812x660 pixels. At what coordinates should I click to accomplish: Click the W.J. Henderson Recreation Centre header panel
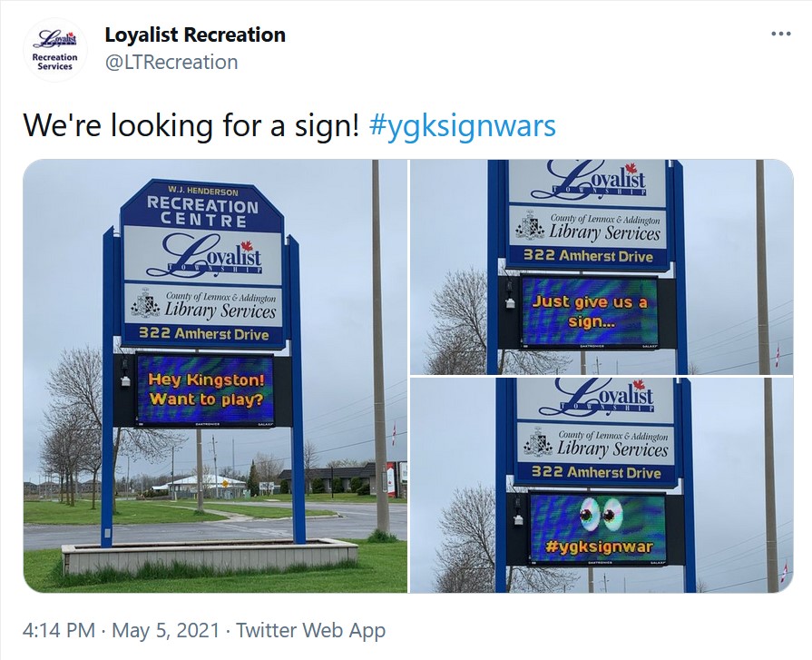tap(202, 205)
